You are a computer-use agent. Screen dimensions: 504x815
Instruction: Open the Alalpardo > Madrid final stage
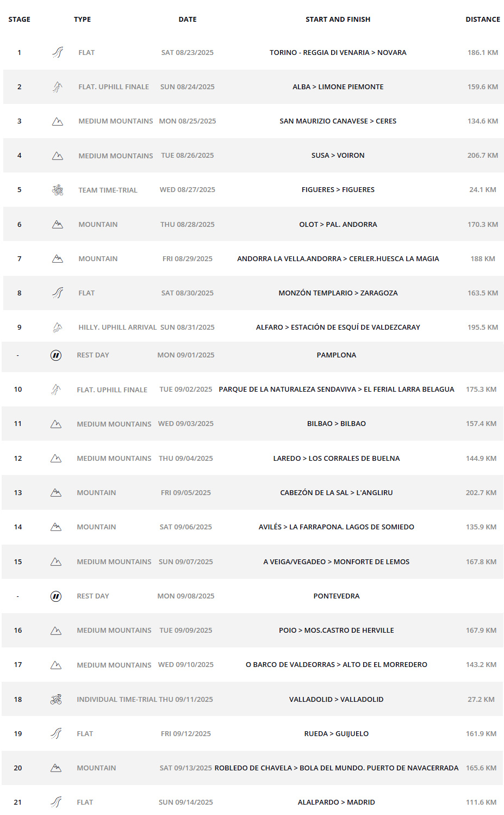point(337,802)
